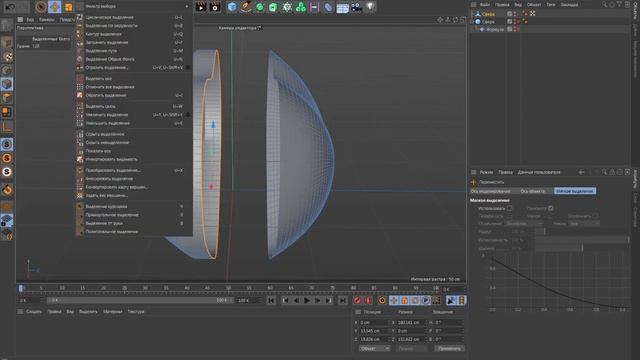Click the Attribute Manager lock icon
This screenshot has width=640, height=360.
(612, 172)
